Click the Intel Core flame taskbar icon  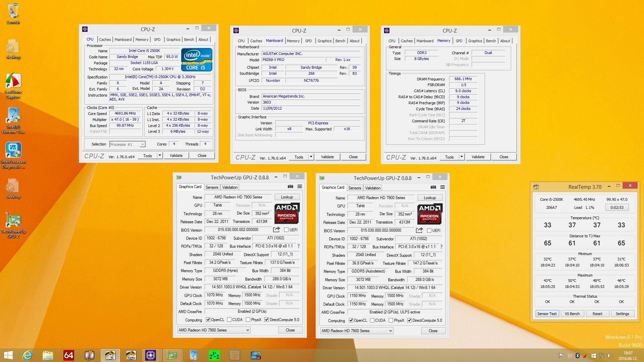(256, 355)
